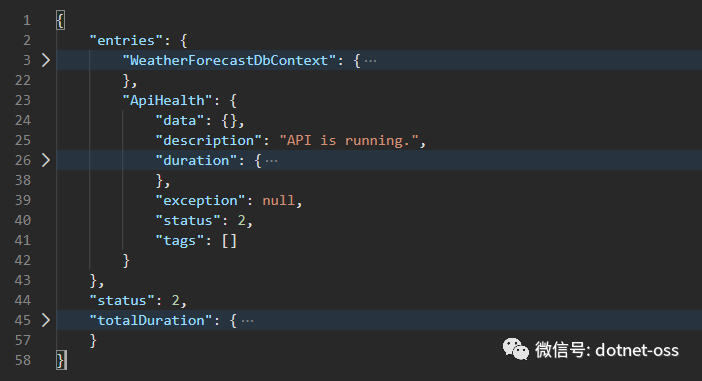Image resolution: width=702 pixels, height=381 pixels.
Task: Click the WeChat logo in the watermark
Action: 516,349
